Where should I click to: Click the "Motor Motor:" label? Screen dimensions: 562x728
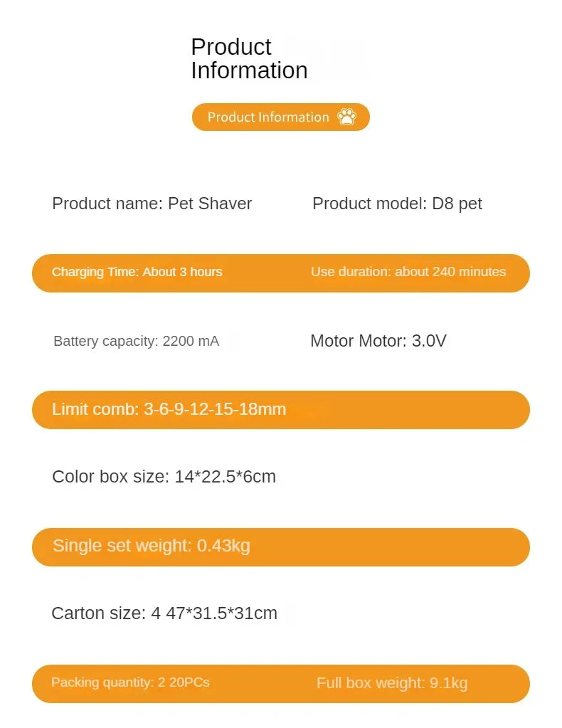coord(359,341)
